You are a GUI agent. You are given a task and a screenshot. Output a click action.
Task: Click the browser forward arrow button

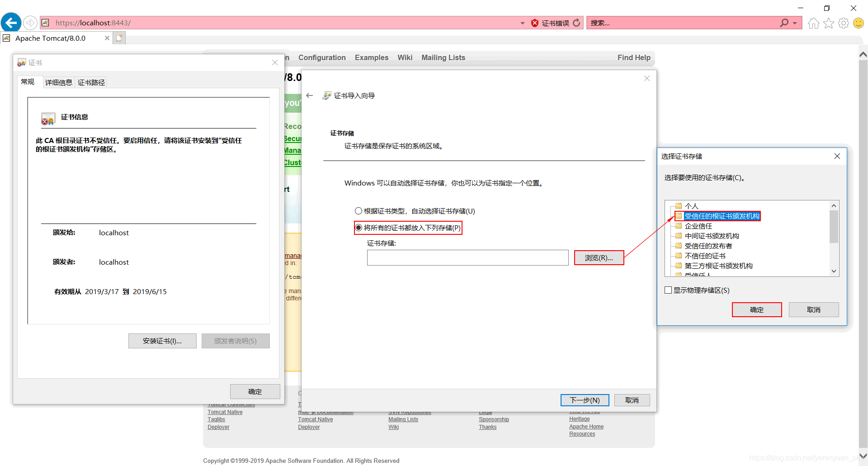[x=30, y=23]
